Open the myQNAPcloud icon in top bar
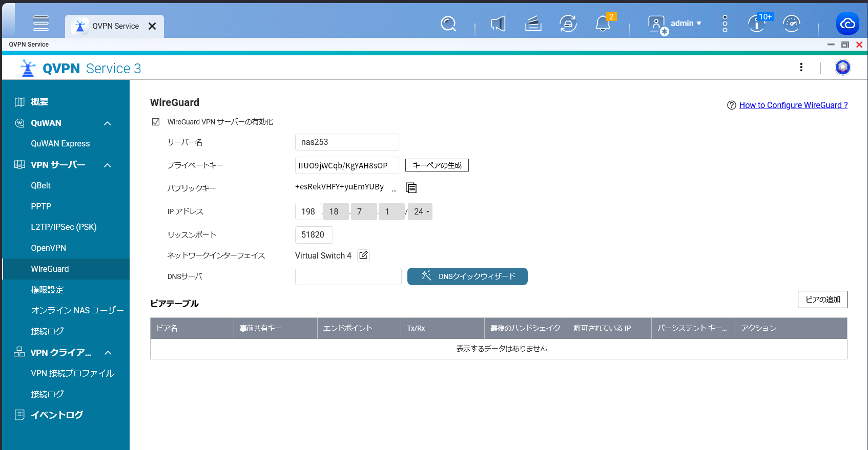This screenshot has height=450, width=868. tap(848, 24)
